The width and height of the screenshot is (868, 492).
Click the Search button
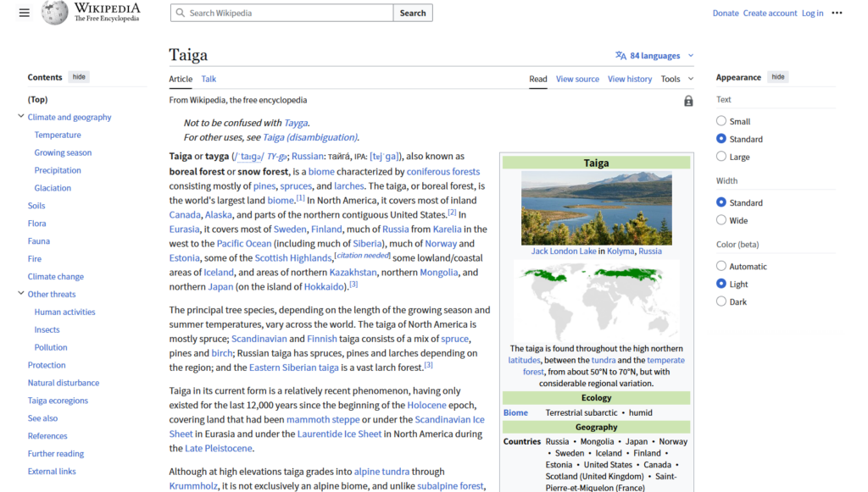tap(413, 13)
